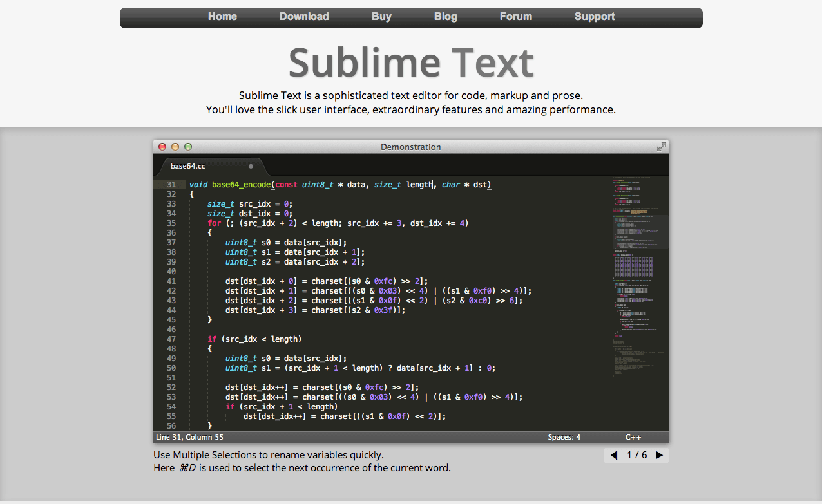
Task: Click the Sublime Text heading
Action: pos(411,62)
